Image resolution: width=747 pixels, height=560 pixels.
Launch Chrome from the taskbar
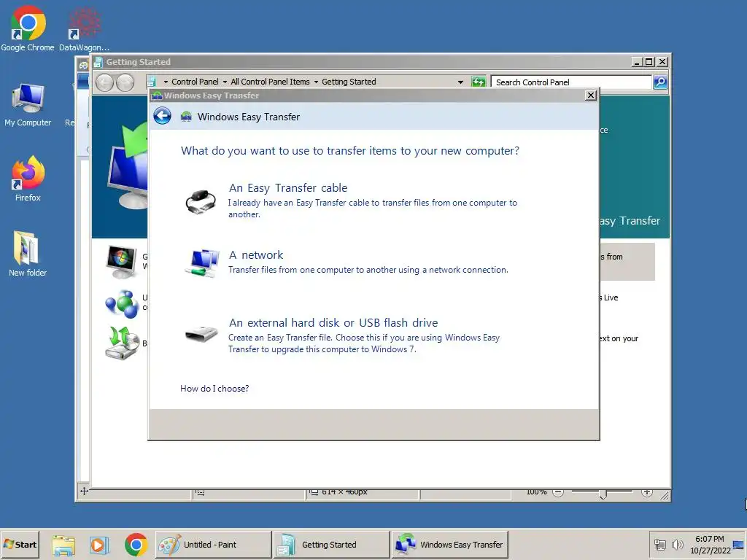136,545
